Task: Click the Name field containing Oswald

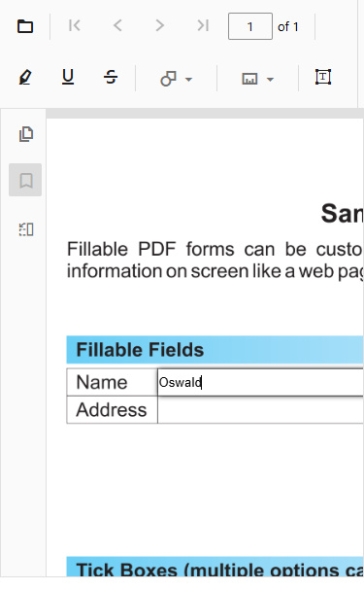Action: pos(260,382)
